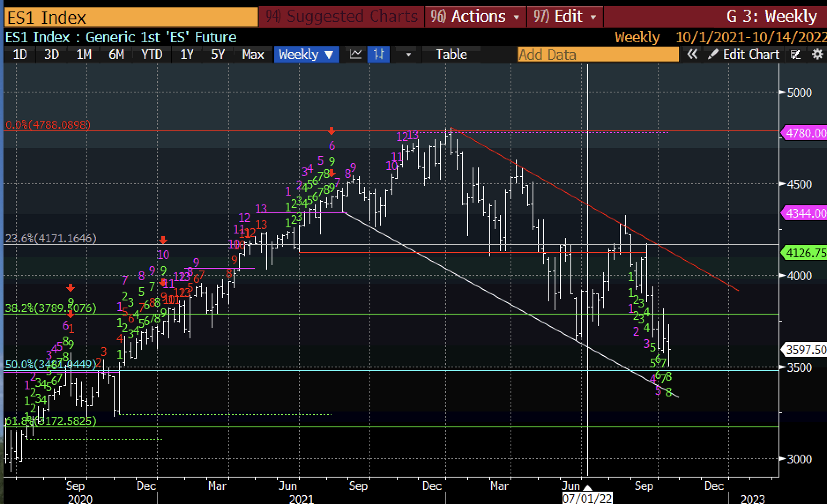Switch to line chart view icon

[x=356, y=55]
